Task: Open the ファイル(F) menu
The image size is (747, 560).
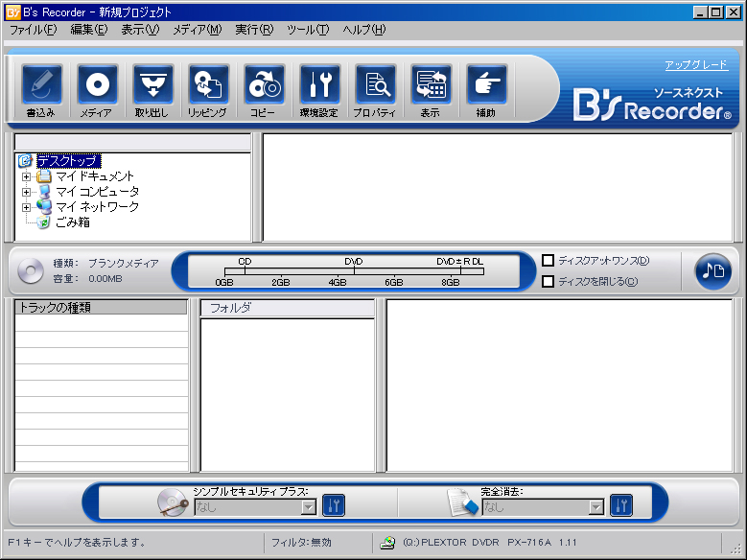Action: 34,30
